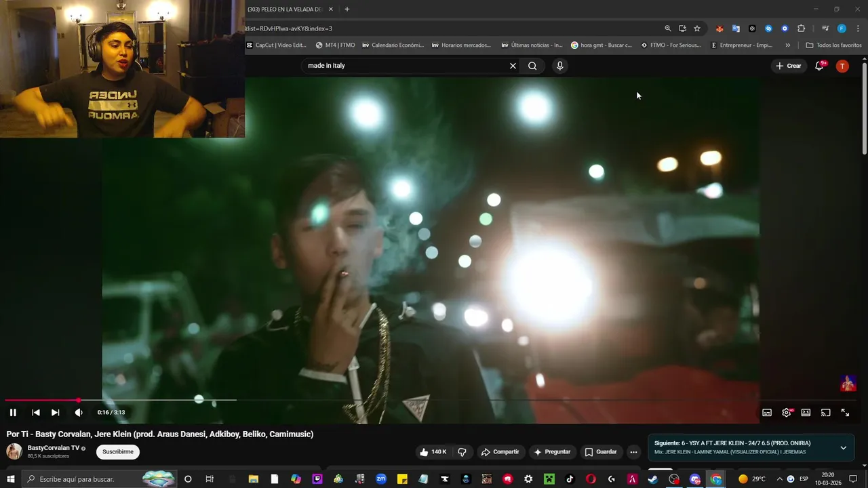This screenshot has width=868, height=488.
Task: Click the YouTube search magnifier button
Action: (532, 66)
